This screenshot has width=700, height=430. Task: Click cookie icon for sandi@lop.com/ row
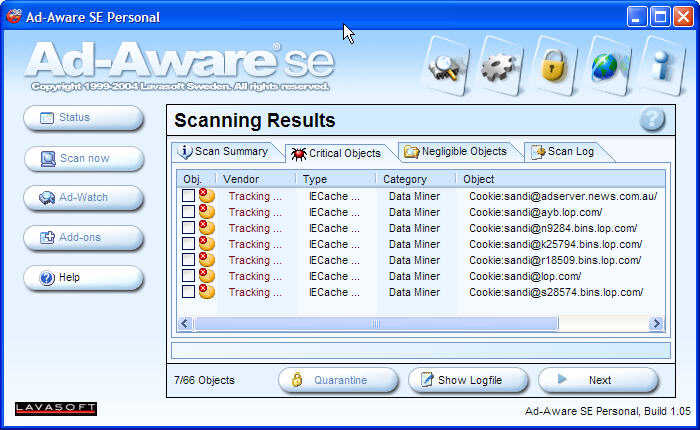[x=207, y=276]
